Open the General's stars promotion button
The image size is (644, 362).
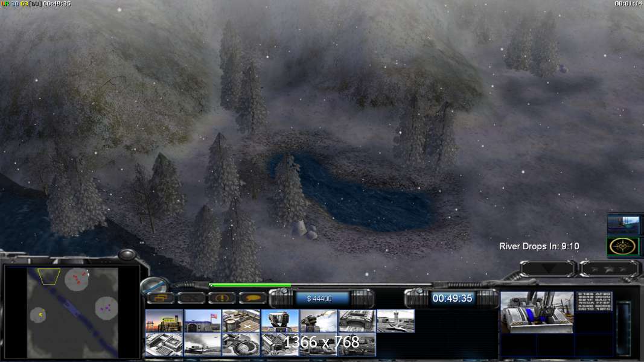coord(610,269)
